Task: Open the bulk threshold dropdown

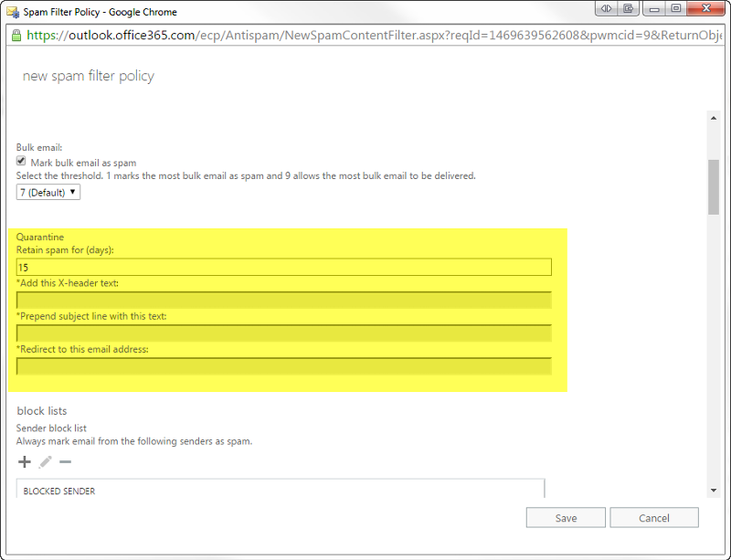Action: coord(48,192)
